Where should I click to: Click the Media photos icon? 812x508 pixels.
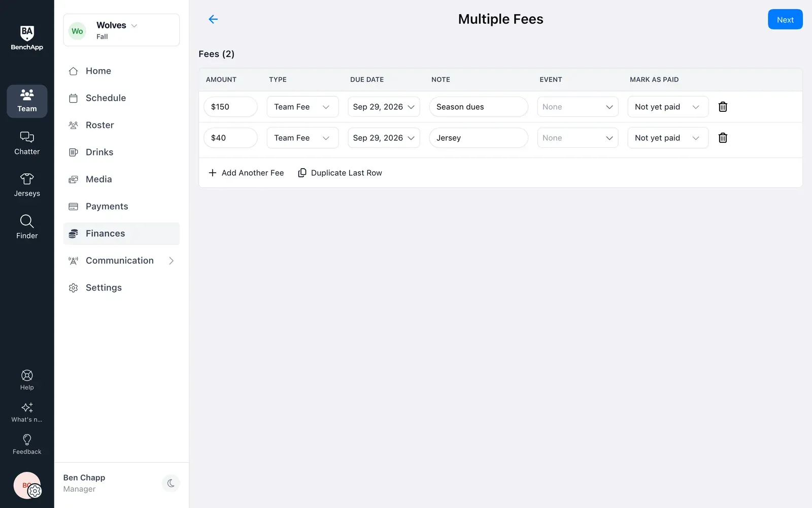click(x=73, y=179)
